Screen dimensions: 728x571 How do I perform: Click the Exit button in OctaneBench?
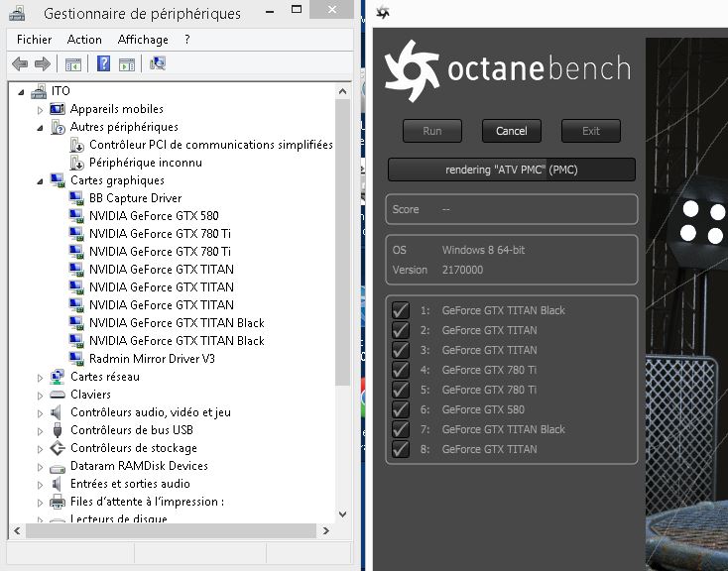[590, 131]
